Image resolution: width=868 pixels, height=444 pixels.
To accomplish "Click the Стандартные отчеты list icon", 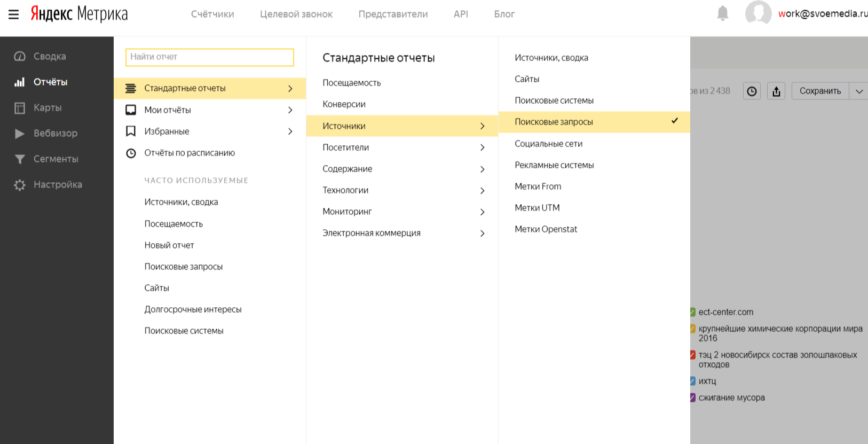I will click(131, 88).
